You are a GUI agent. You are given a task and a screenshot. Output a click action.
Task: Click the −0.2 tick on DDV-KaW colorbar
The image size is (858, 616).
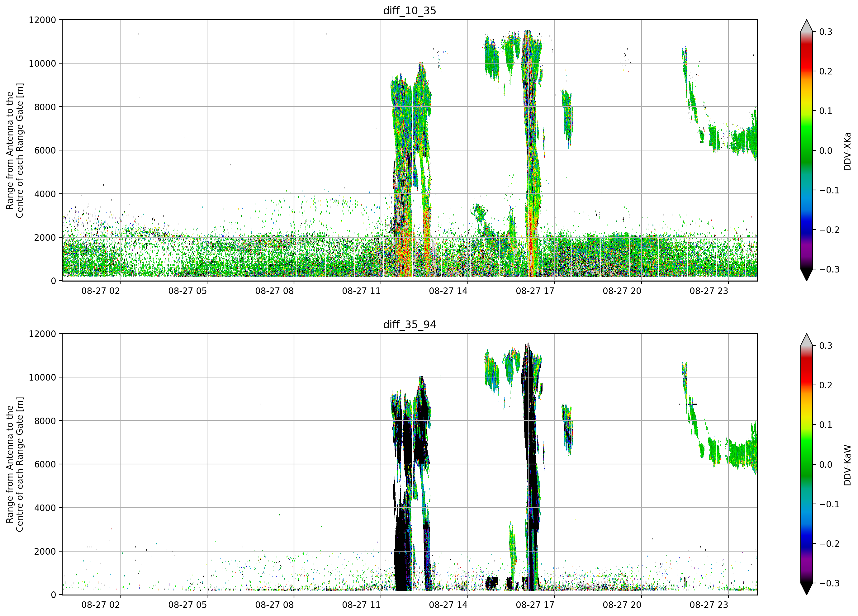pyautogui.click(x=829, y=544)
